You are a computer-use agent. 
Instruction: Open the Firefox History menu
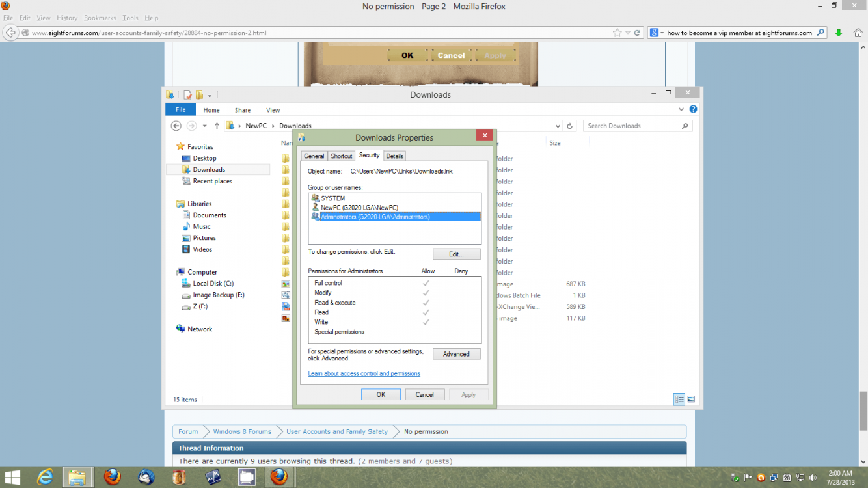pos(67,18)
